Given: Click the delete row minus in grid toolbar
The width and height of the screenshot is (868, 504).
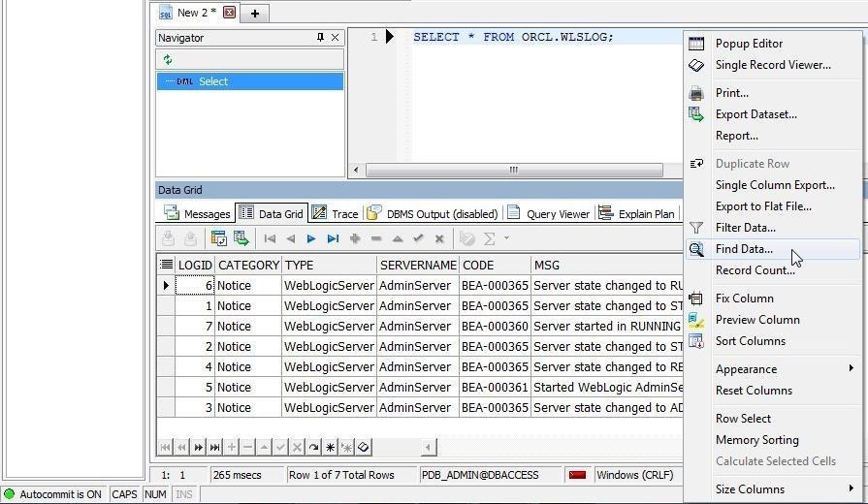Looking at the screenshot, I should [376, 239].
